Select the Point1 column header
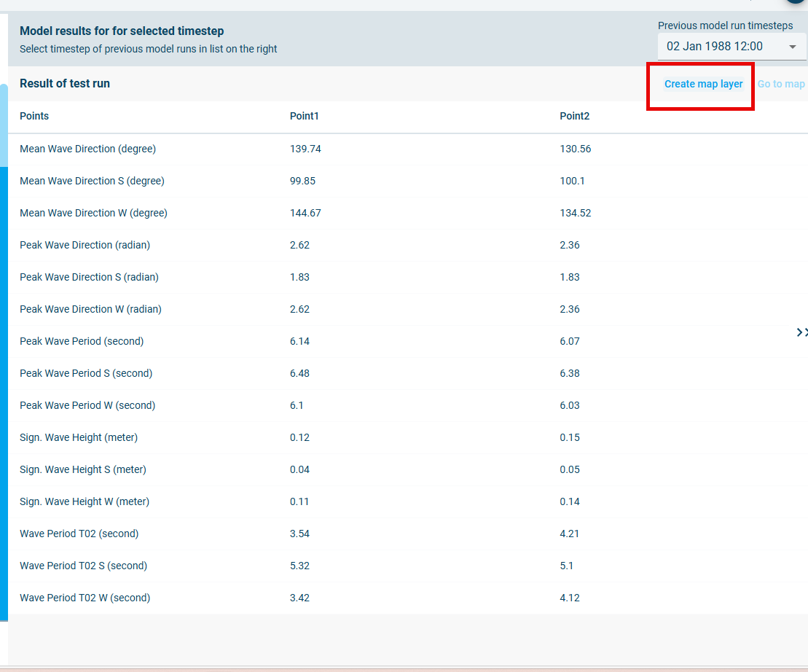808x672 pixels. 304,116
